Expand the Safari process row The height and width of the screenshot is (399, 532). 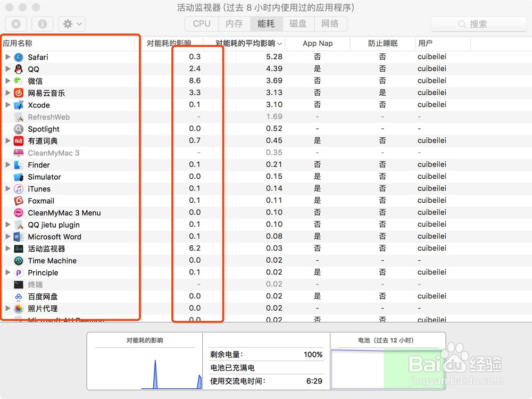[x=8, y=57]
